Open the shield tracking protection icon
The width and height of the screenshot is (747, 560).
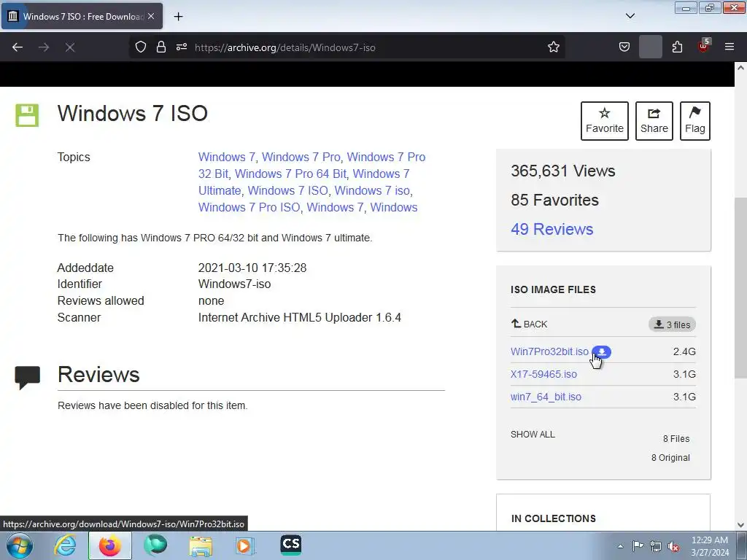coord(141,47)
